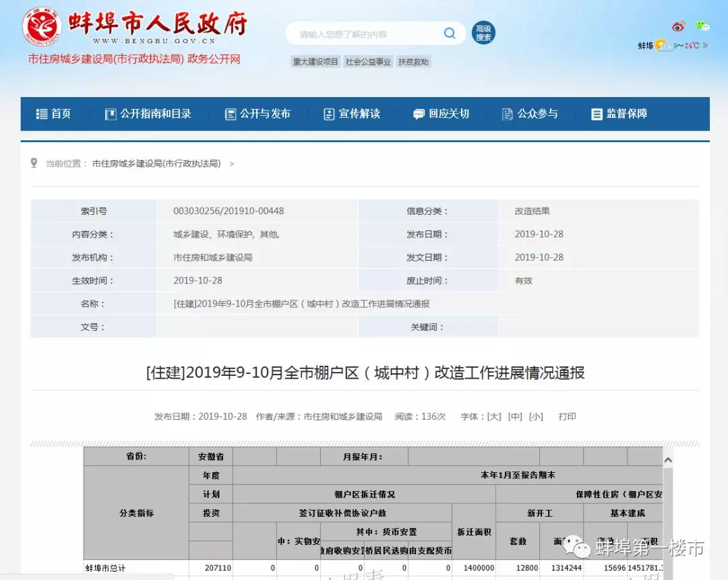Viewport: 728px width, 580px height.
Task: Click the weather icon beside 蚌埠
Action: [661, 45]
